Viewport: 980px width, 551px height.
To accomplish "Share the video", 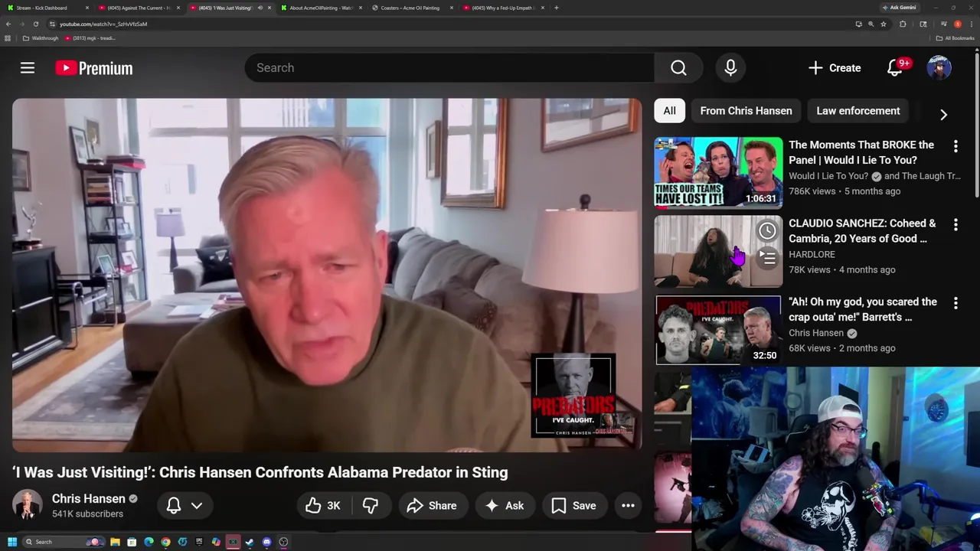I will [x=432, y=505].
